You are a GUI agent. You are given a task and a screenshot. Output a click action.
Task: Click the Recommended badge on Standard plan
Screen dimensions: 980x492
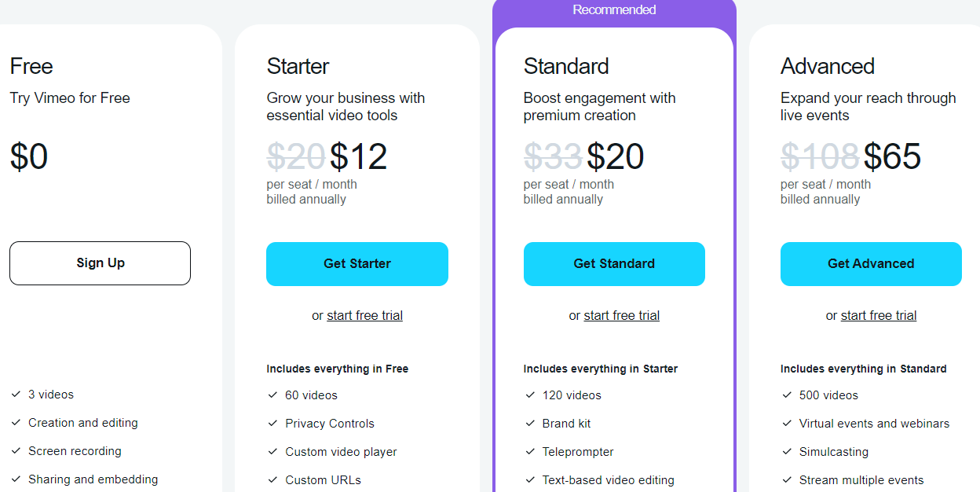pos(614,10)
